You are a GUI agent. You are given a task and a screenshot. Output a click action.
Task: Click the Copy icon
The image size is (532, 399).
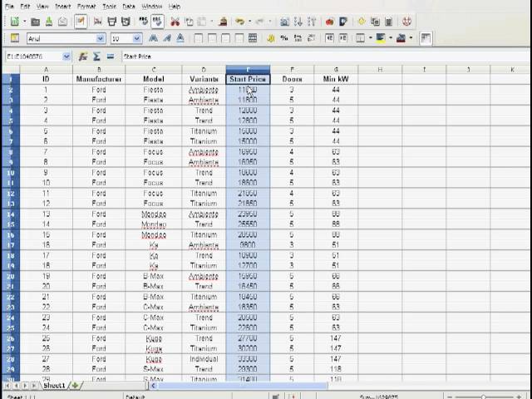tap(189, 22)
